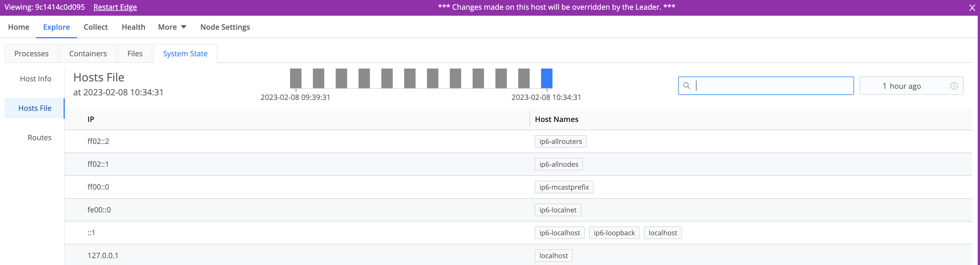Open the Files tab

[x=135, y=54]
